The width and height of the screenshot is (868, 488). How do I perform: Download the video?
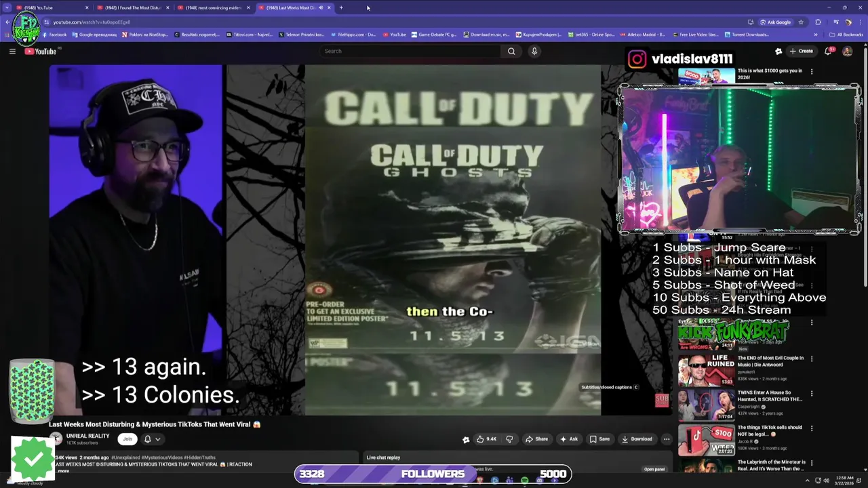point(637,439)
